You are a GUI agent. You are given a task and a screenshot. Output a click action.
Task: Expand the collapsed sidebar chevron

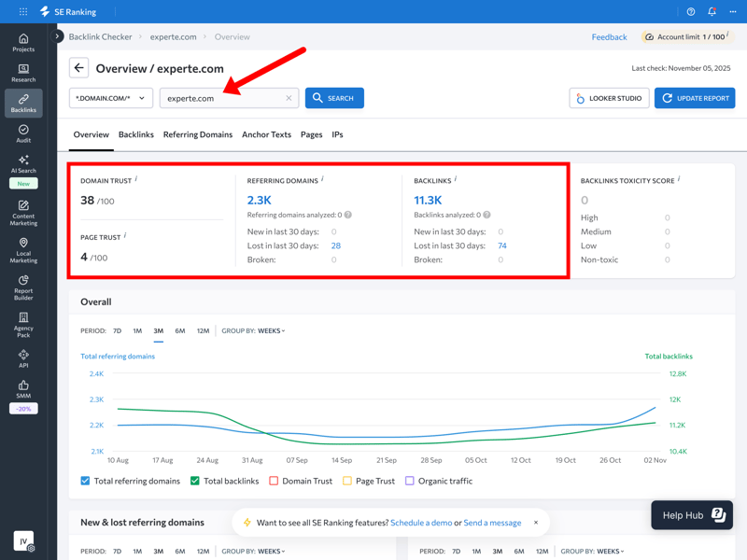click(x=58, y=36)
